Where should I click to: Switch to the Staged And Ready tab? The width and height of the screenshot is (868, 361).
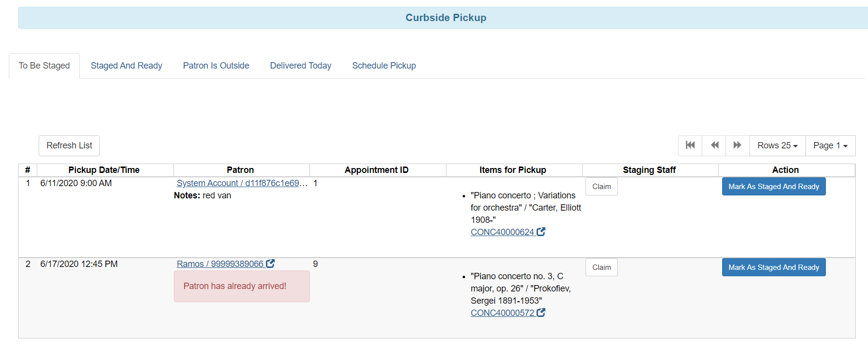click(x=126, y=65)
